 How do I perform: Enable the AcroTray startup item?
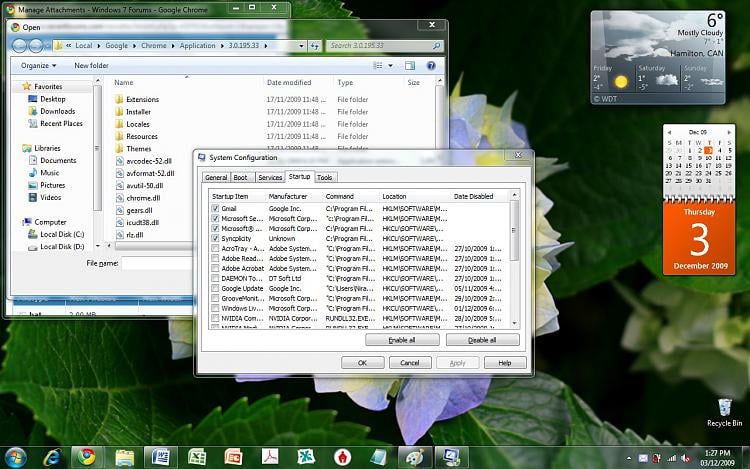click(215, 249)
